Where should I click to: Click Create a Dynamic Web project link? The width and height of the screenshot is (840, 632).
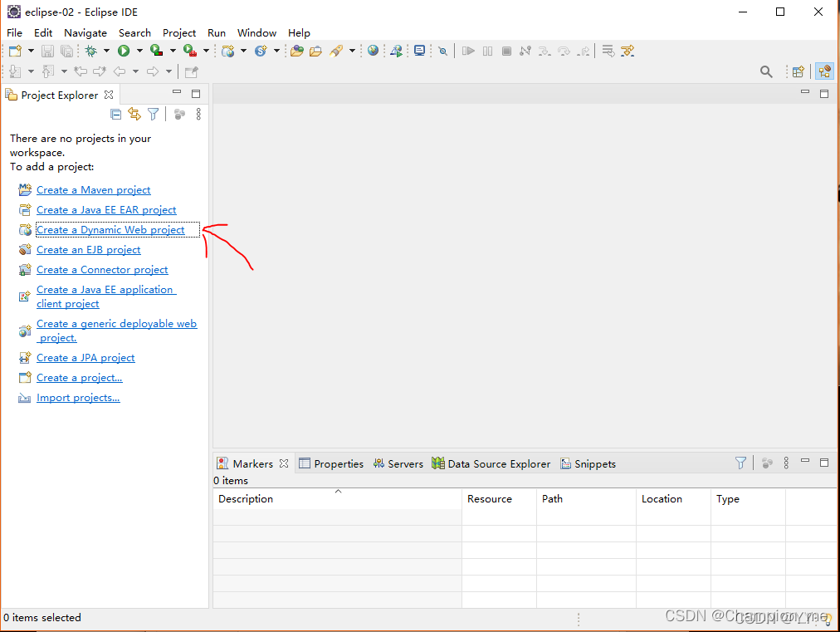coord(110,229)
